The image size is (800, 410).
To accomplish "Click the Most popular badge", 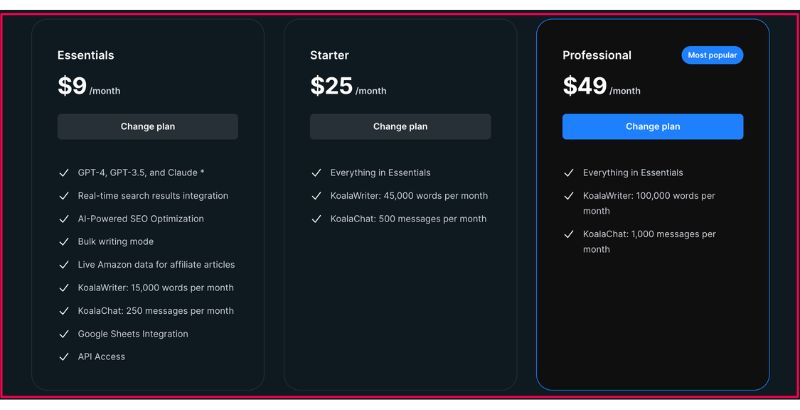I will coord(712,55).
